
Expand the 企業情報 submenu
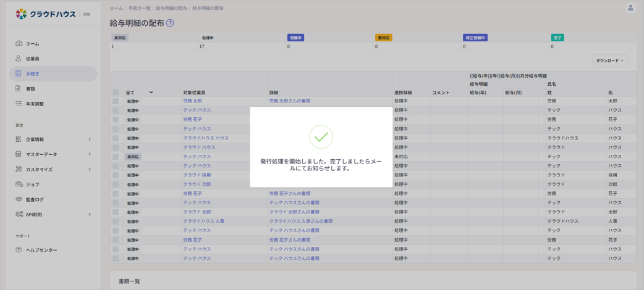[x=89, y=139]
